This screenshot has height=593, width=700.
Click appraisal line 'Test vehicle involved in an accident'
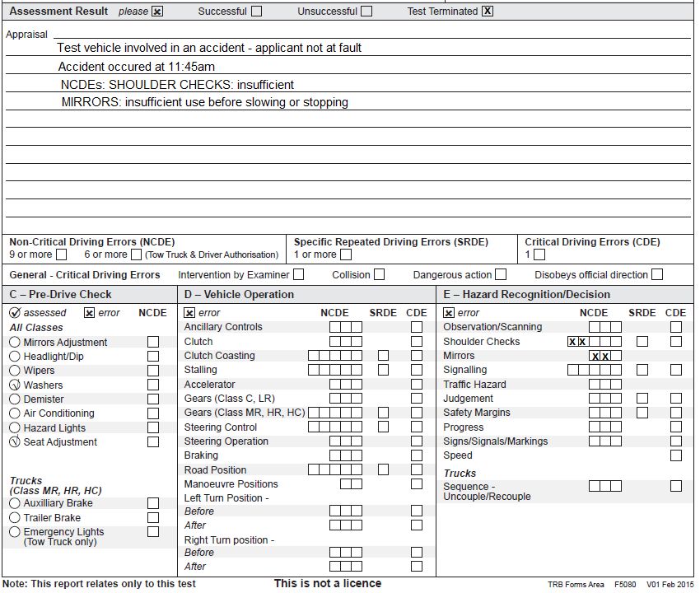click(209, 48)
